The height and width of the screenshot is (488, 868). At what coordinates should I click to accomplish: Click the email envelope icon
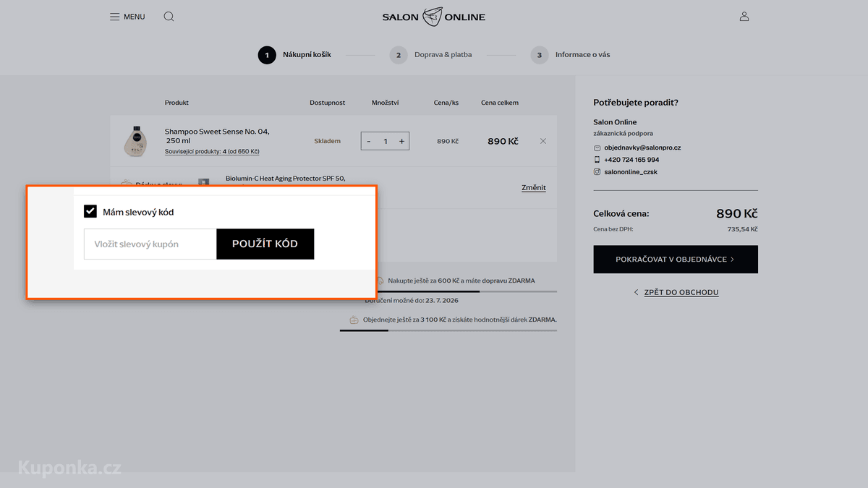coord(597,147)
